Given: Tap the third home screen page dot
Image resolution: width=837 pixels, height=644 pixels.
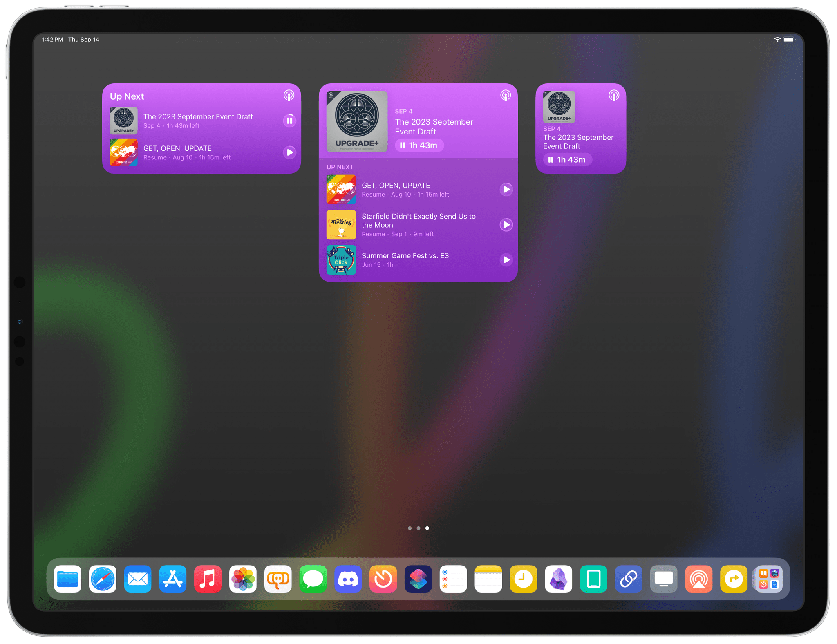Looking at the screenshot, I should (427, 528).
